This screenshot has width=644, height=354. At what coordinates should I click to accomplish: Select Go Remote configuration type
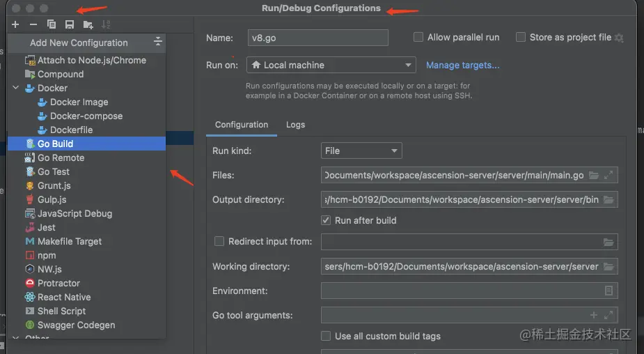pos(86,158)
